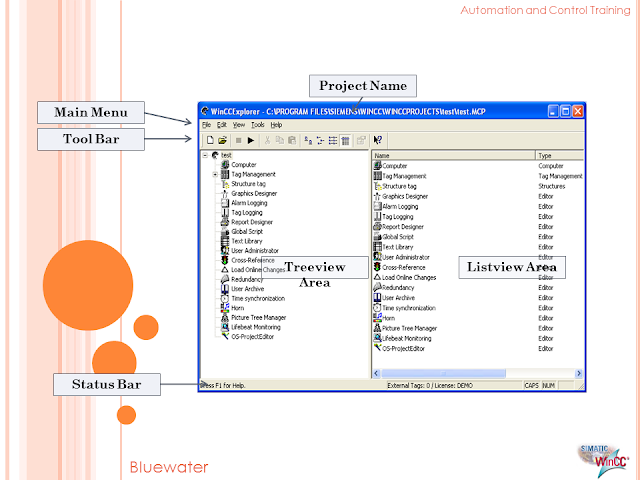
Task: Select the test project root in tree
Action: click(x=226, y=155)
